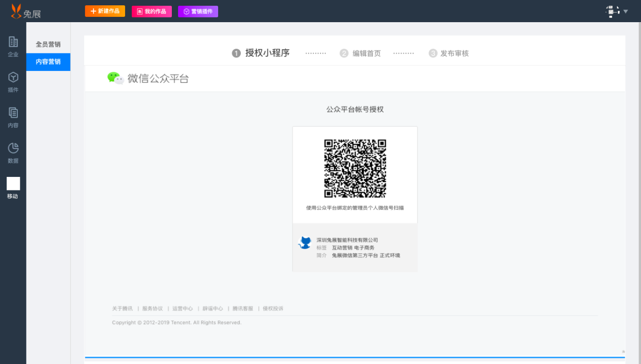Screen dimensions: 641x364
Task: Click the user avatar in top bar
Action: (x=612, y=11)
